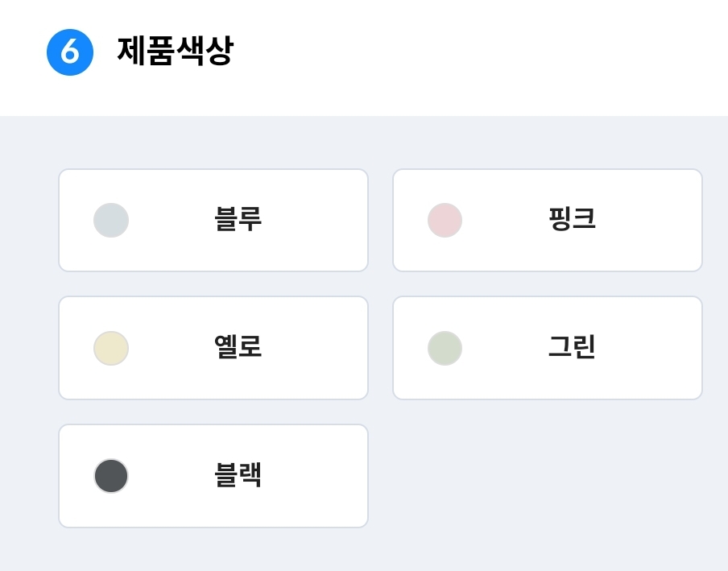Screen dimensions: 728x571
Task: Tap the 옐로 text label
Action: pos(238,346)
